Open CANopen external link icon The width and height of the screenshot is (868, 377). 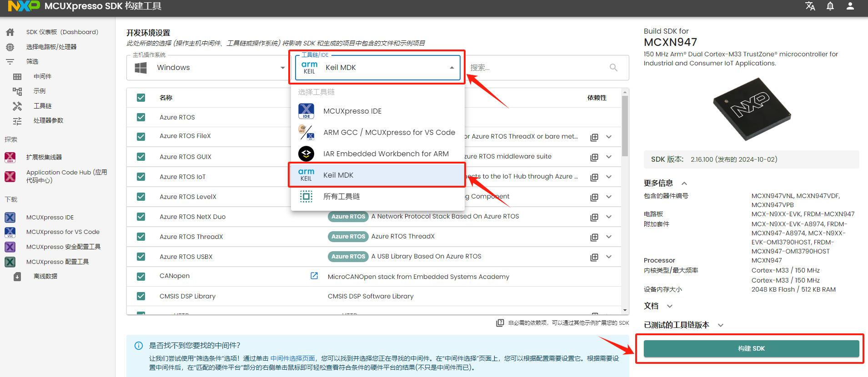(x=314, y=276)
